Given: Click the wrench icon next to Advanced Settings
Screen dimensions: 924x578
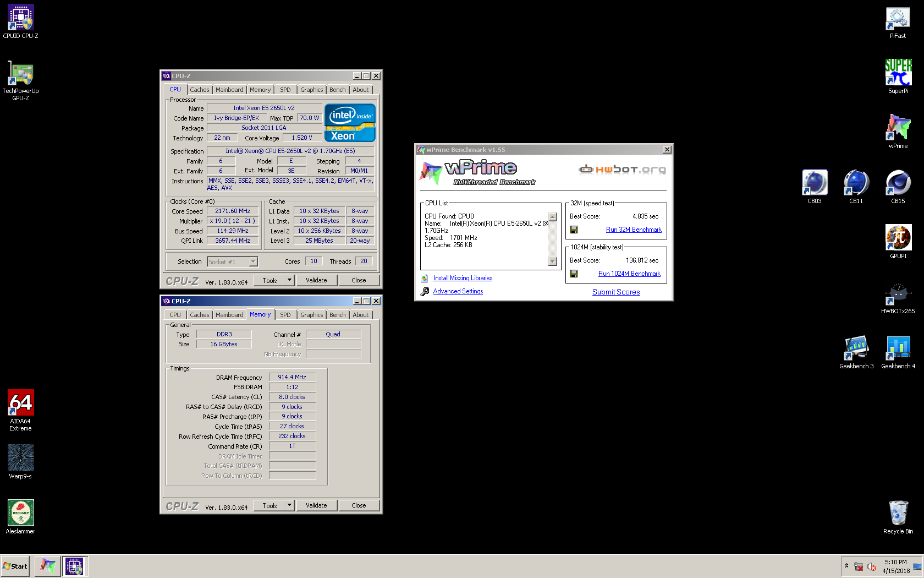Looking at the screenshot, I should point(425,292).
